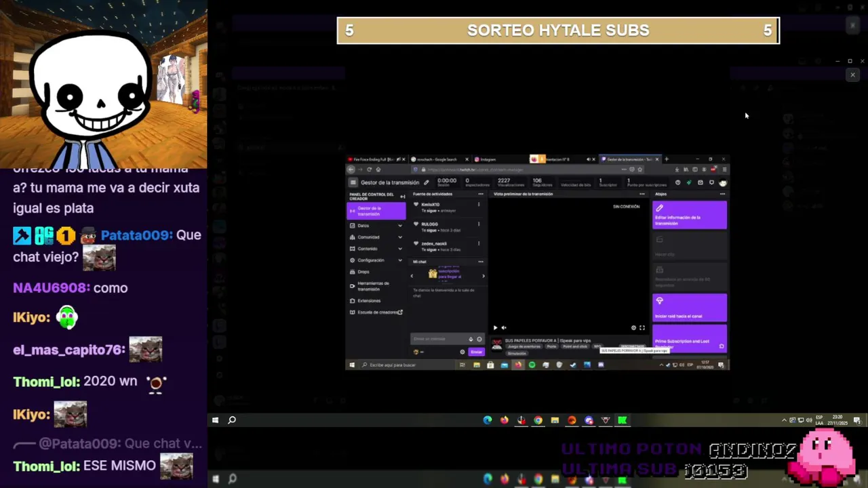Viewport: 868px width, 488px height.
Task: Open the Escuela de creadores external link
Action: [376, 312]
